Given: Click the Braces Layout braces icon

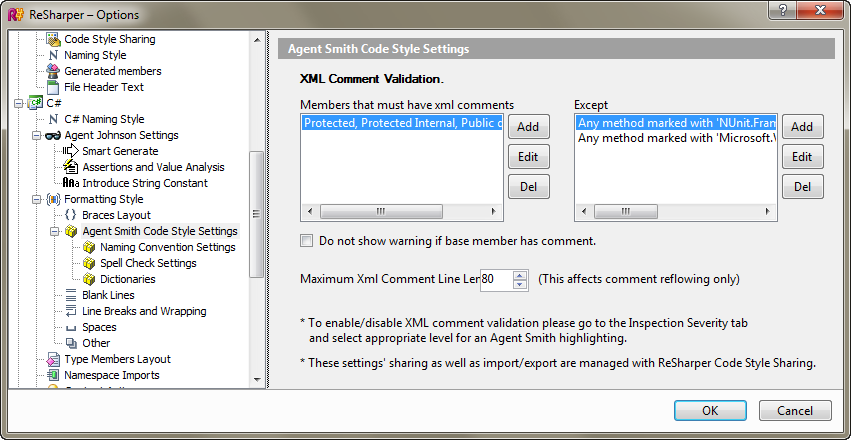Looking at the screenshot, I should [x=71, y=215].
